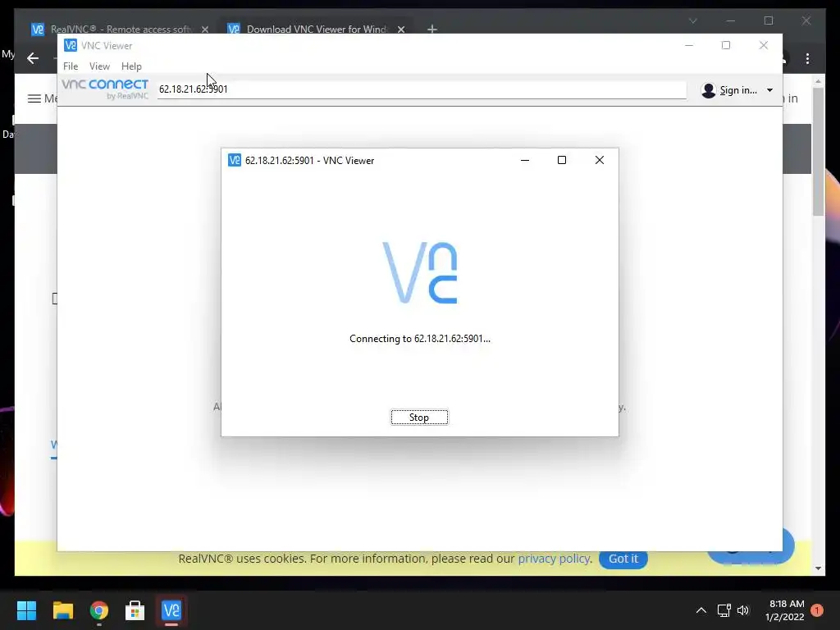Click the large VNC logo in dialog
Viewport: 840px width, 630px height.
420,272
